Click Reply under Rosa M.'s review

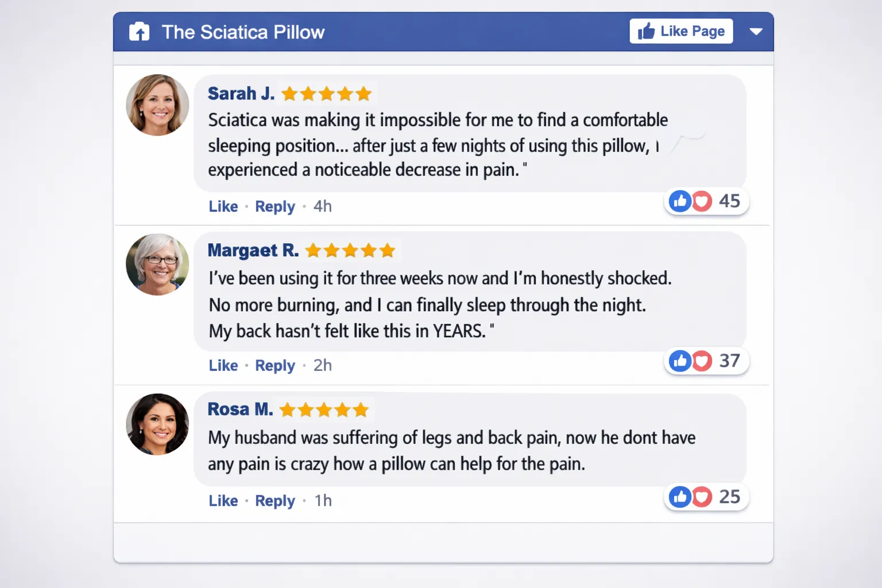(274, 500)
